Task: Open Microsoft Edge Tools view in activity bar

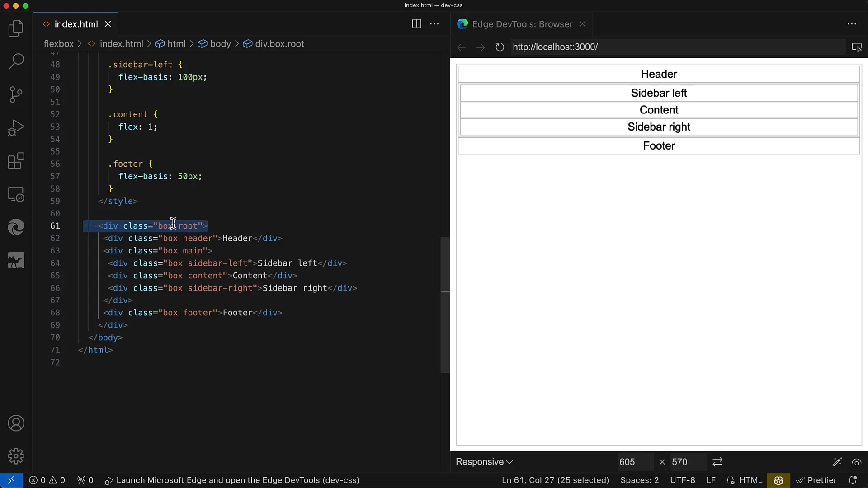Action: click(x=16, y=227)
